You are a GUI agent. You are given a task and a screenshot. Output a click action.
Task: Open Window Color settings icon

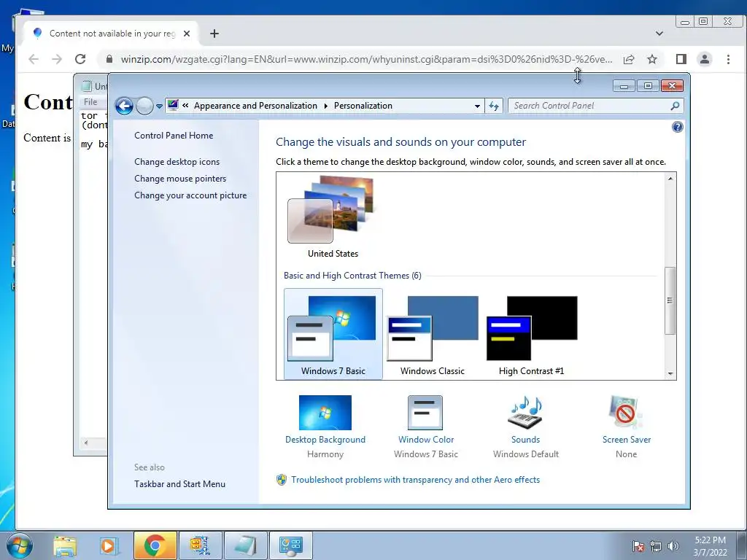(425, 413)
